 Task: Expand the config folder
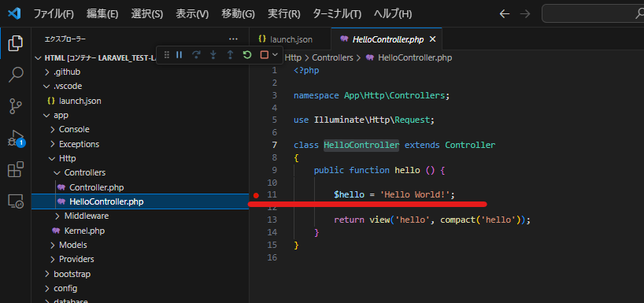click(x=140, y=288)
